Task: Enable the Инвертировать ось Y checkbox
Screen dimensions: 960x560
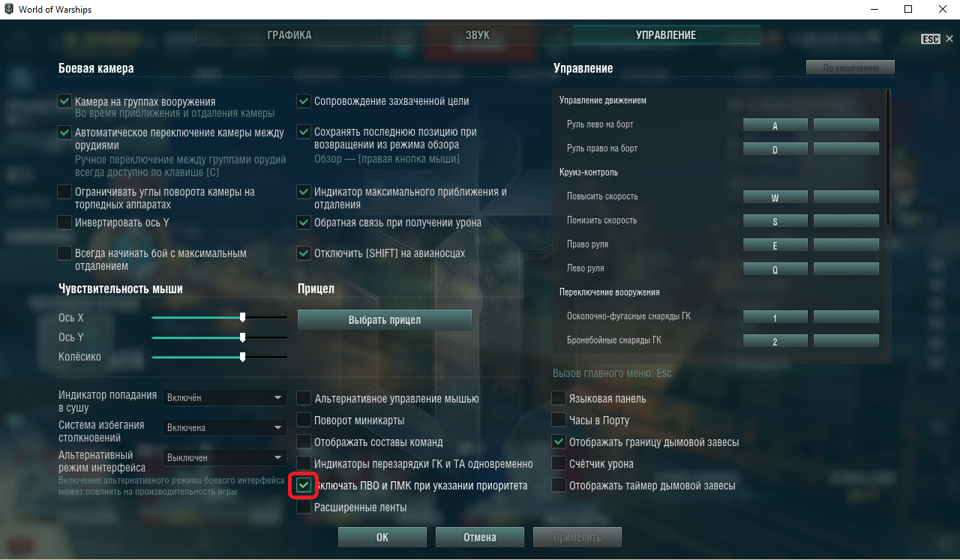Action: click(64, 223)
